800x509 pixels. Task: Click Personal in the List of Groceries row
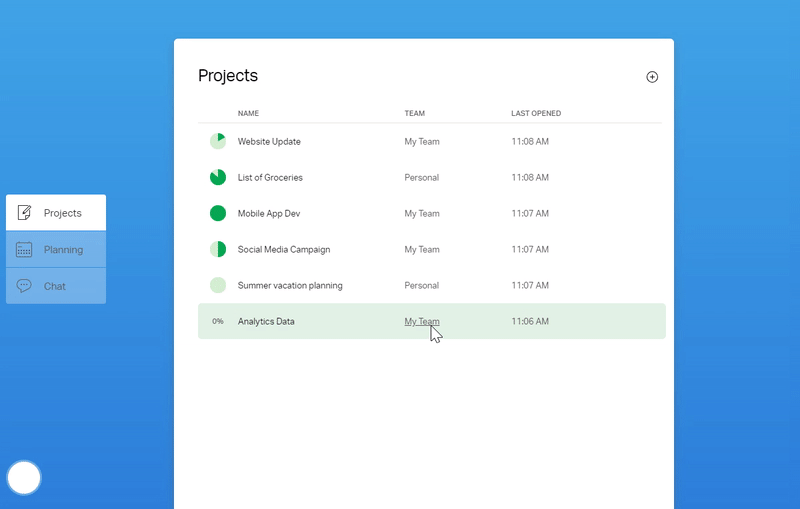coord(421,177)
